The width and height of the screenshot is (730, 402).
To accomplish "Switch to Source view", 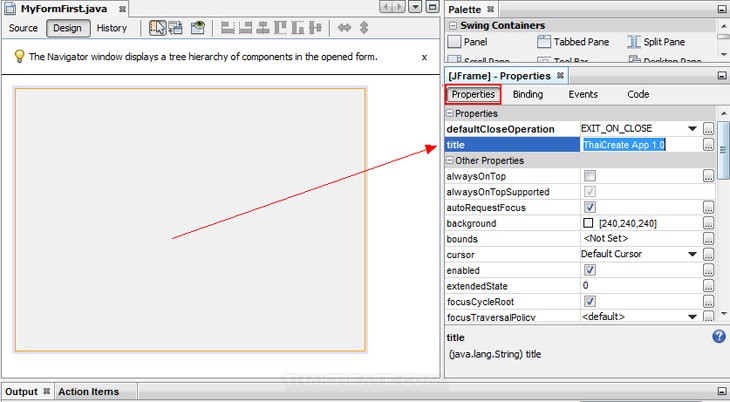I will (x=23, y=28).
